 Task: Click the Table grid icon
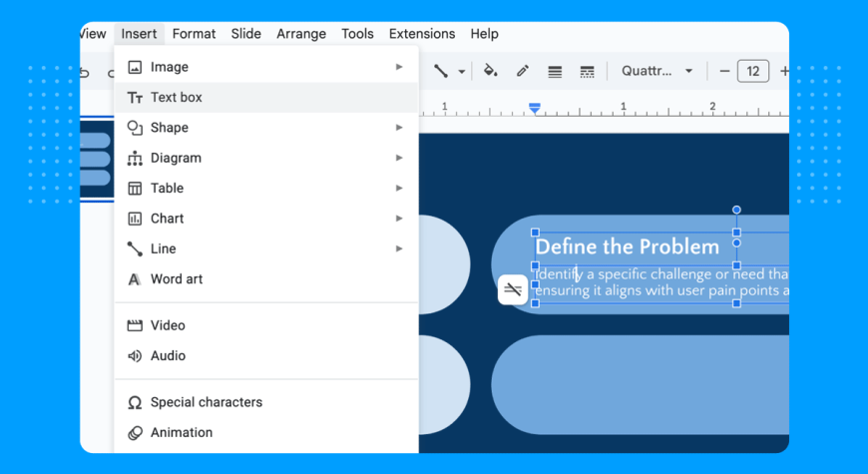pos(135,189)
